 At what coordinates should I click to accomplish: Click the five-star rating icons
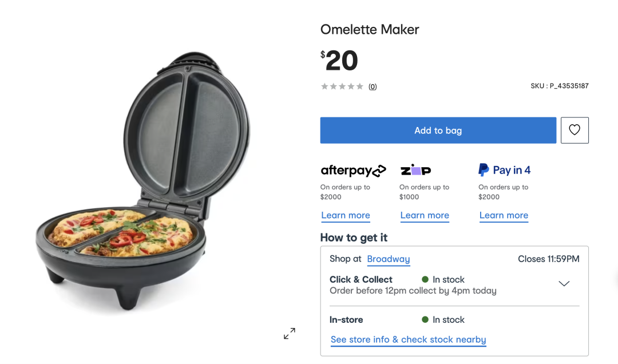(x=342, y=86)
